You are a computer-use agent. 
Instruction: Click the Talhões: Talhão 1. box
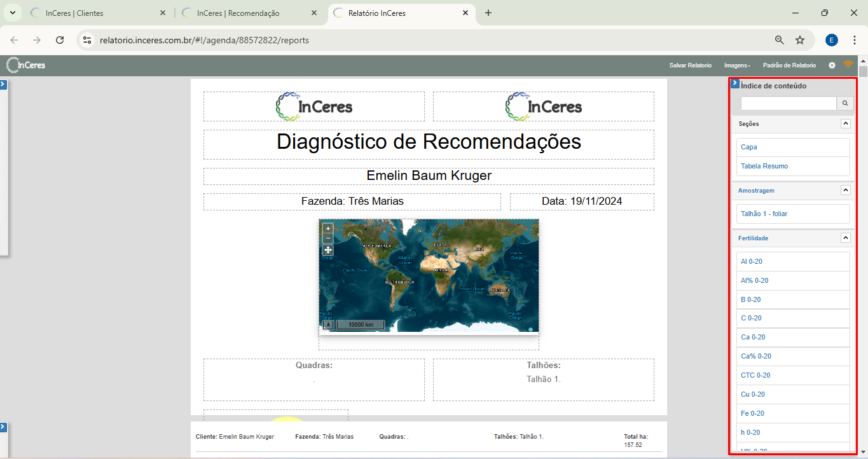[544, 380]
